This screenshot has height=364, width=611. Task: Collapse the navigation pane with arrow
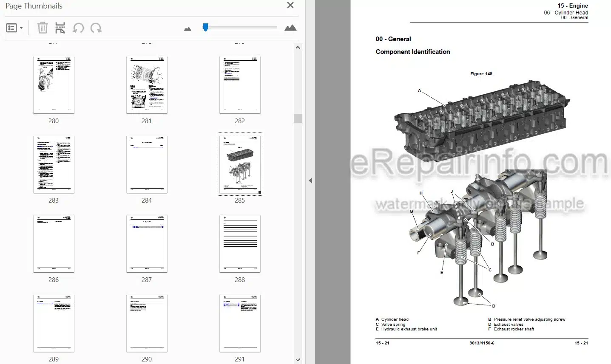(310, 181)
